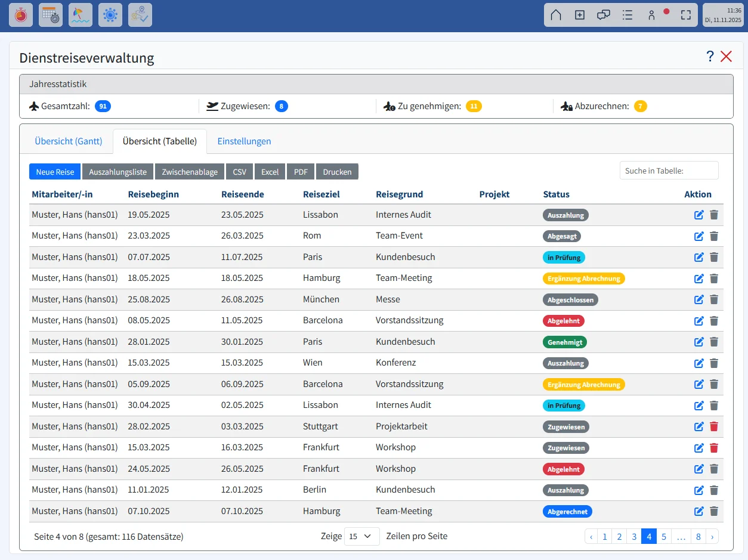Edit the München Messe trip

pos(699,300)
